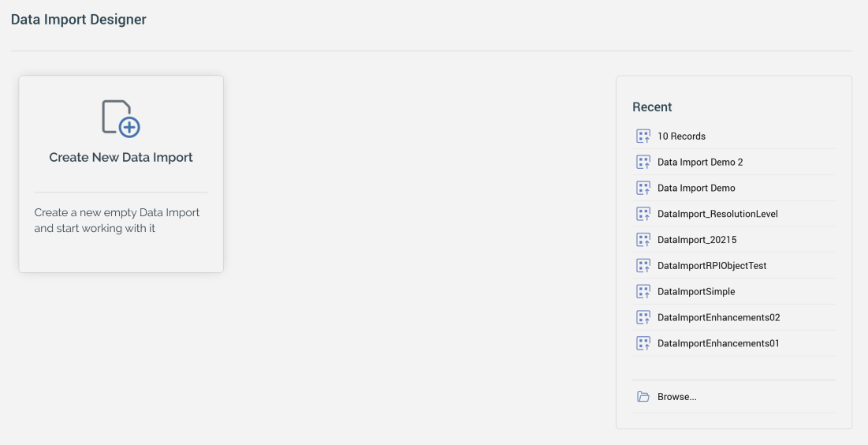
Task: Click the DataImport_20215 file icon
Action: tap(643, 240)
